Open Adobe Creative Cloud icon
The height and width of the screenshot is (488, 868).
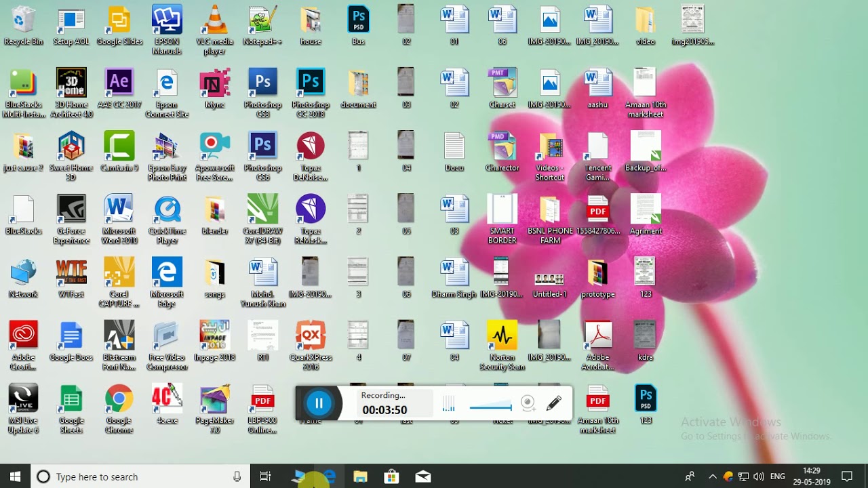point(23,345)
